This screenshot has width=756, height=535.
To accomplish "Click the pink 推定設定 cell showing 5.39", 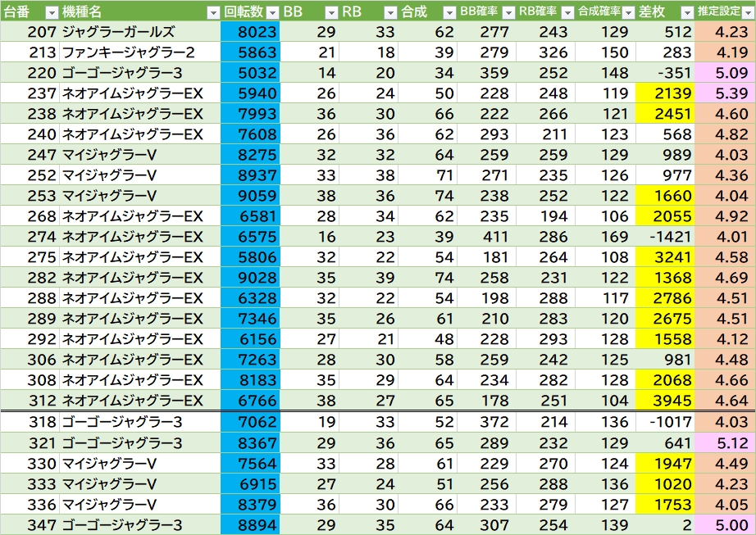I will [x=725, y=93].
